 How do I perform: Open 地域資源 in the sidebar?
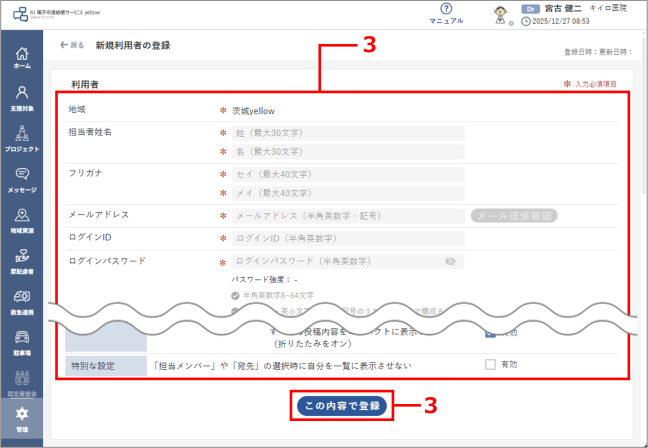[x=22, y=219]
